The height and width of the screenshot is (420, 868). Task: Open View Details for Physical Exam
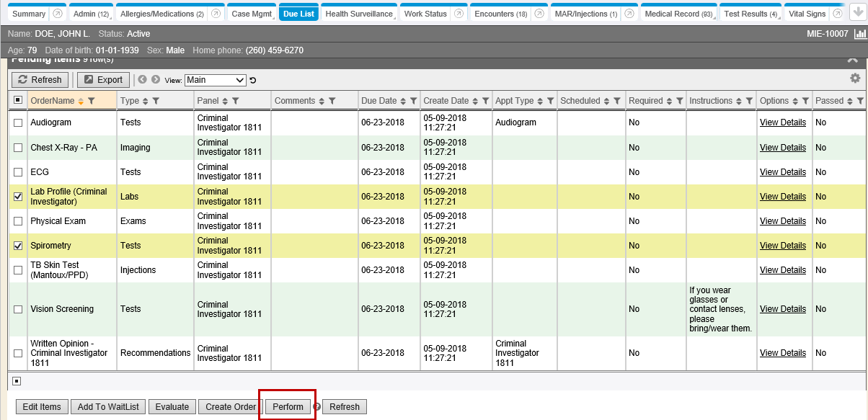pos(783,221)
